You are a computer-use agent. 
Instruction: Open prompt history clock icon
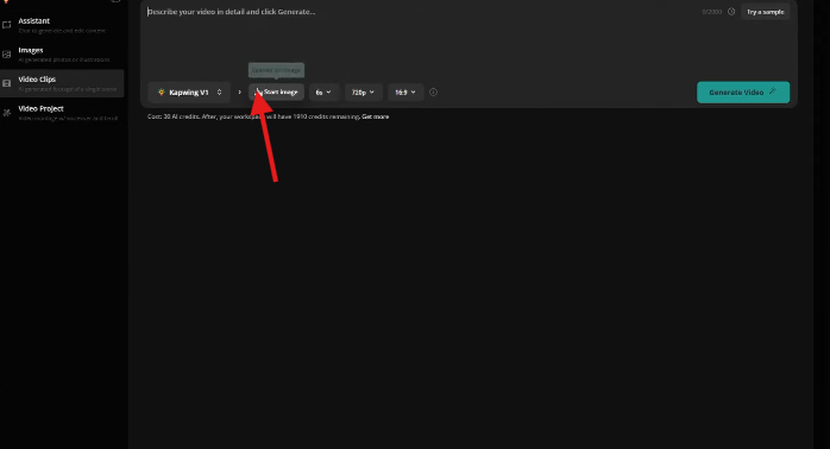(x=731, y=12)
